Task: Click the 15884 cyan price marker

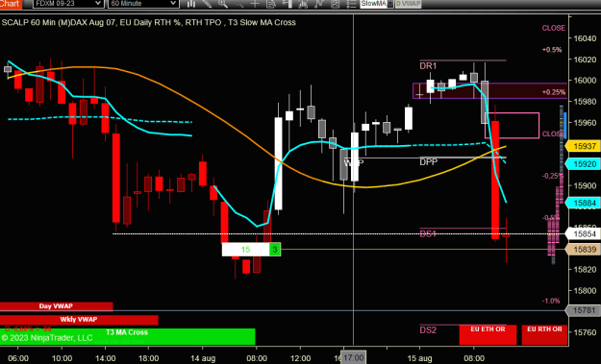Action: [584, 203]
